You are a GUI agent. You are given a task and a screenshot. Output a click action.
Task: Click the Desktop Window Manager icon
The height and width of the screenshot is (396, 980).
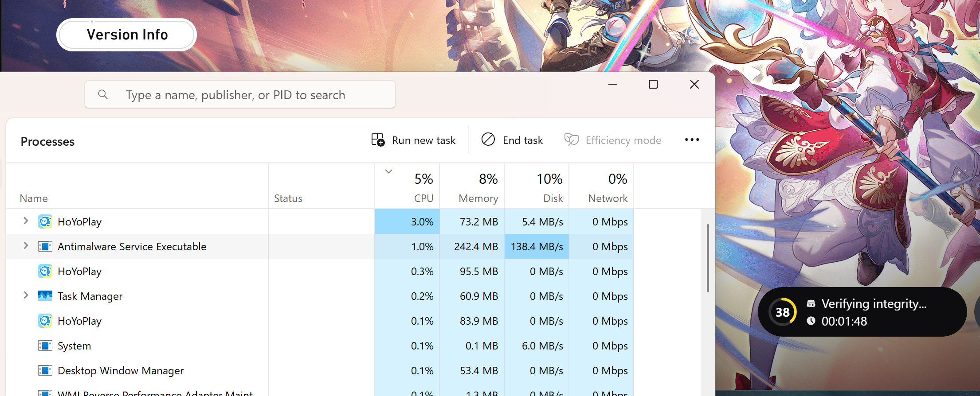coord(45,370)
